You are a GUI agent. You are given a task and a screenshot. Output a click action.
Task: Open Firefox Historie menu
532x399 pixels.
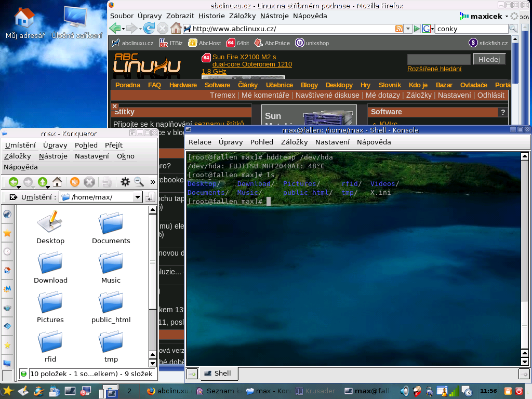point(211,16)
